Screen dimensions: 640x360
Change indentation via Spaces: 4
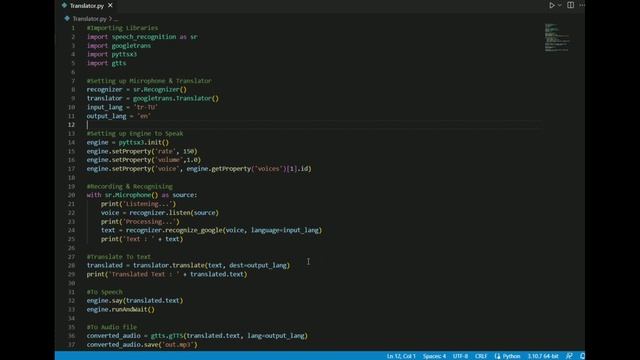coord(434,356)
